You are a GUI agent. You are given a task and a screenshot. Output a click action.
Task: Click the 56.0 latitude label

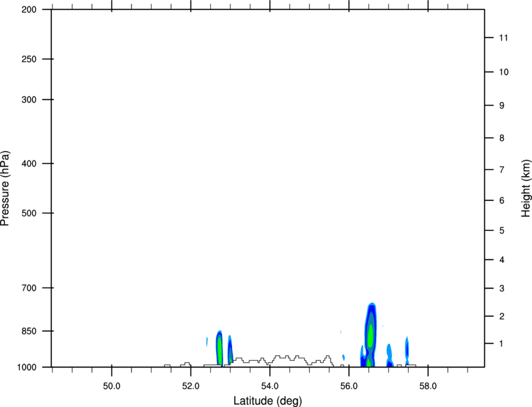click(349, 386)
